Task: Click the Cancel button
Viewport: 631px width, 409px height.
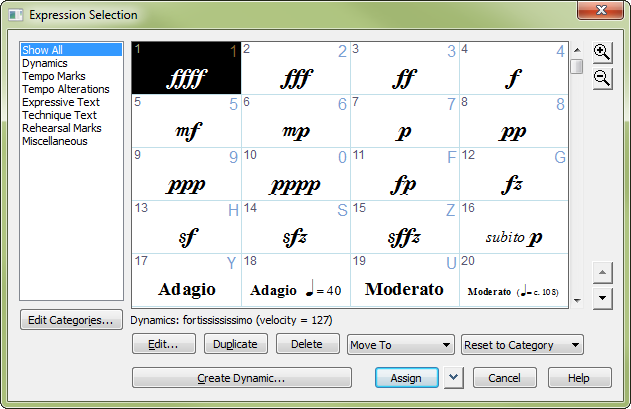Action: [x=505, y=378]
